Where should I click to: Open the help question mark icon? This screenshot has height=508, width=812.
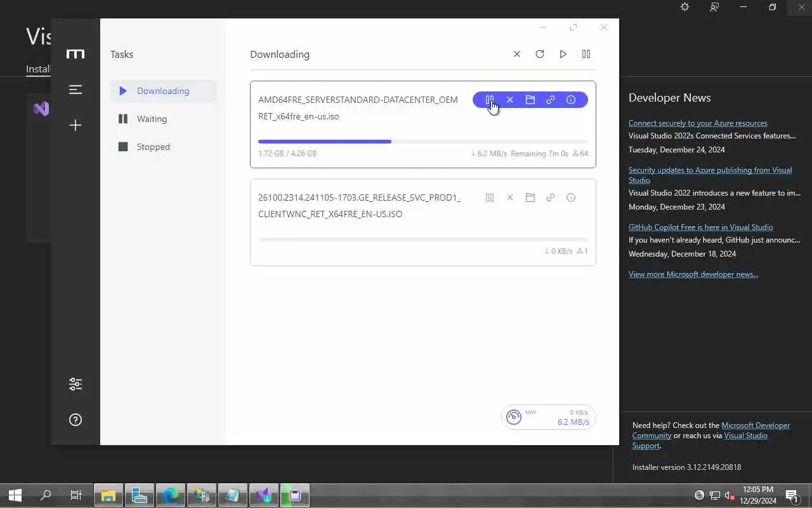pyautogui.click(x=75, y=420)
